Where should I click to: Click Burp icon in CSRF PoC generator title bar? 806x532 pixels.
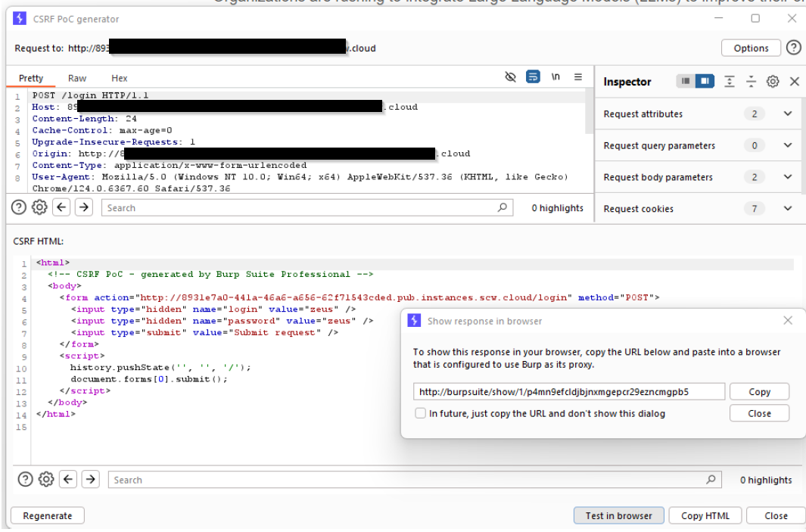pos(20,18)
